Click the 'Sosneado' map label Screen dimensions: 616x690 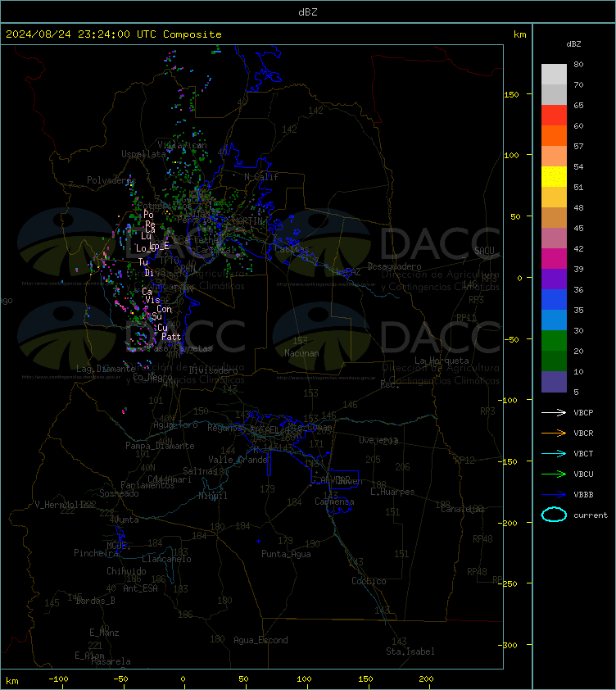click(119, 493)
